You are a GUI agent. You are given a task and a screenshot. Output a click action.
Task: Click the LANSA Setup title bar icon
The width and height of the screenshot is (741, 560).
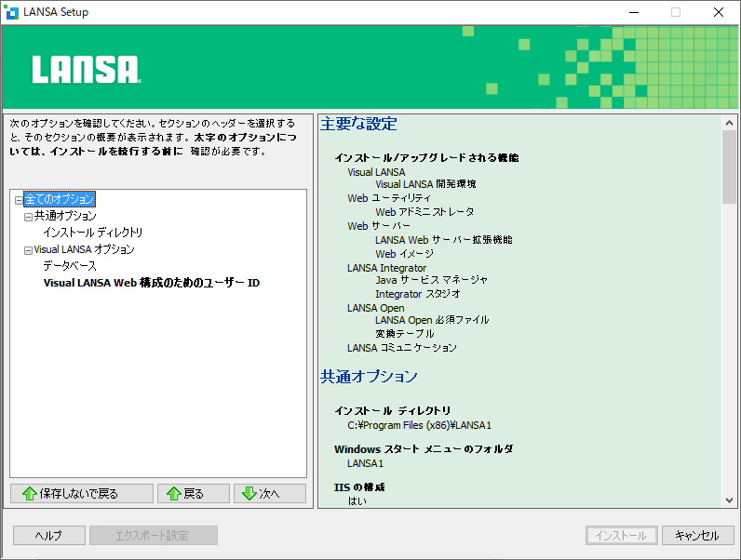point(11,12)
